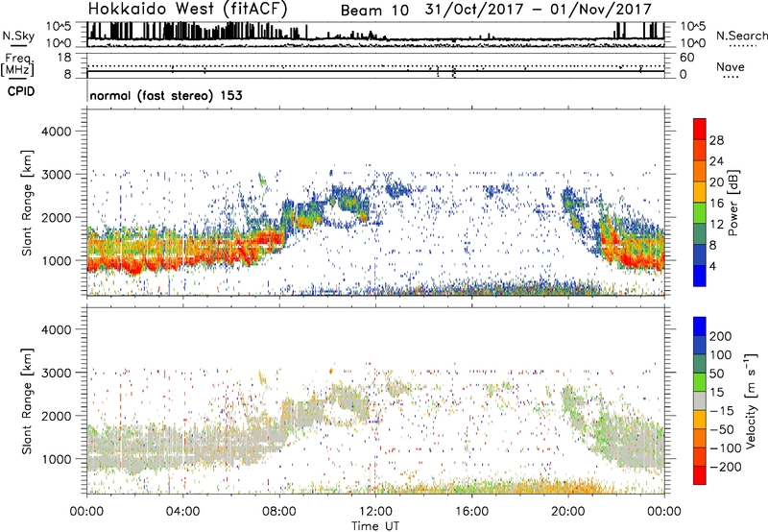This screenshot has height=532, width=768.
Task: Click the blue bottom of the power colorbar
Action: (700, 276)
